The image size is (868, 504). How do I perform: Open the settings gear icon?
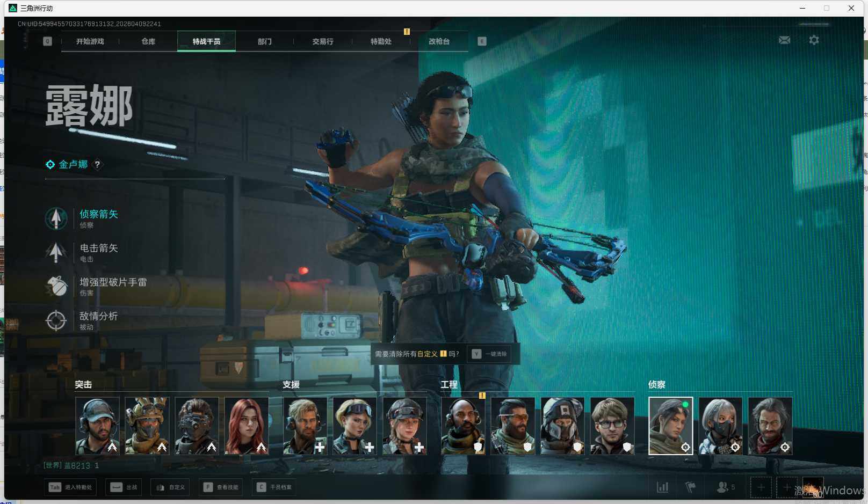814,40
